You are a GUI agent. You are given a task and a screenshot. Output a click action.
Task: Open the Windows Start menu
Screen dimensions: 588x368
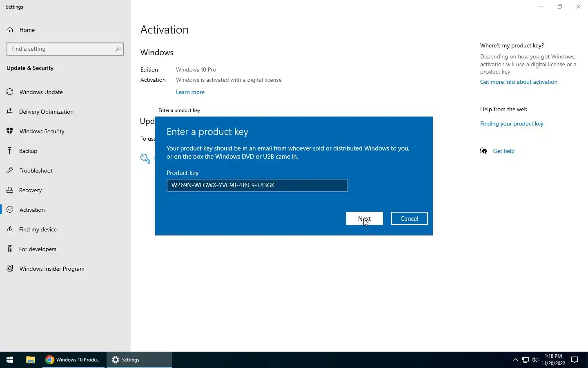(10, 360)
